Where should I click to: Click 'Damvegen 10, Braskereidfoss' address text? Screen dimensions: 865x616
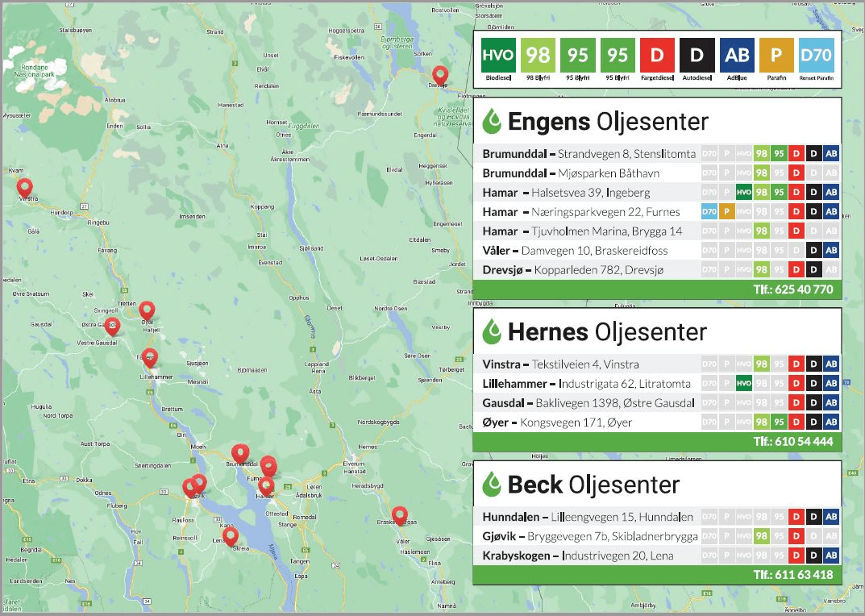tap(595, 251)
